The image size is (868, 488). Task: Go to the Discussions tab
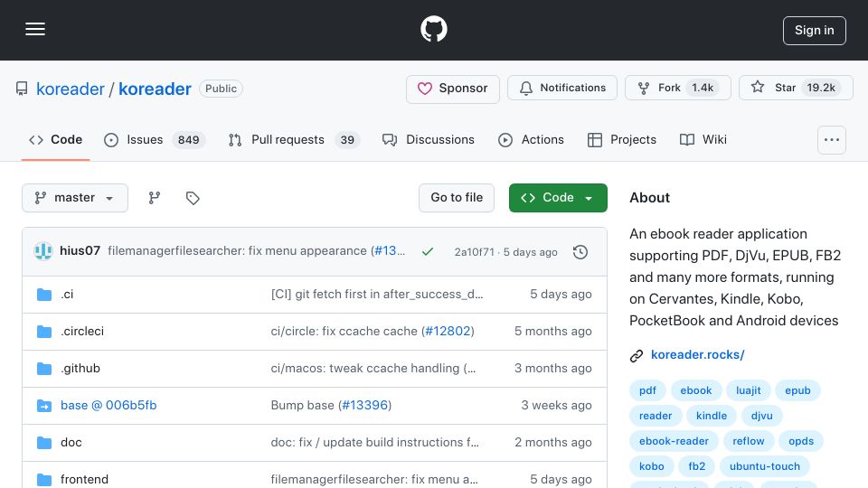coord(428,140)
